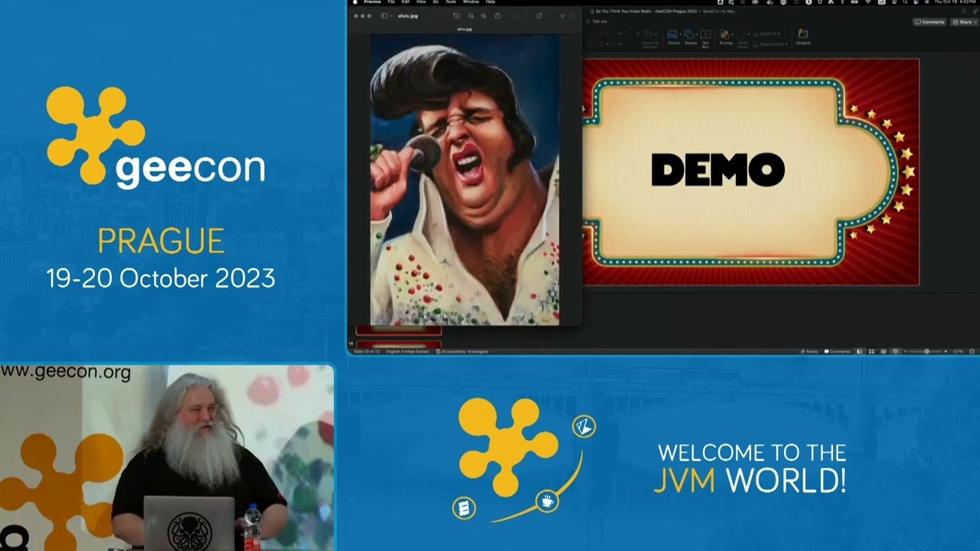Open the Shape Fill dropdown
The height and width of the screenshot is (551, 980).
pos(766,34)
